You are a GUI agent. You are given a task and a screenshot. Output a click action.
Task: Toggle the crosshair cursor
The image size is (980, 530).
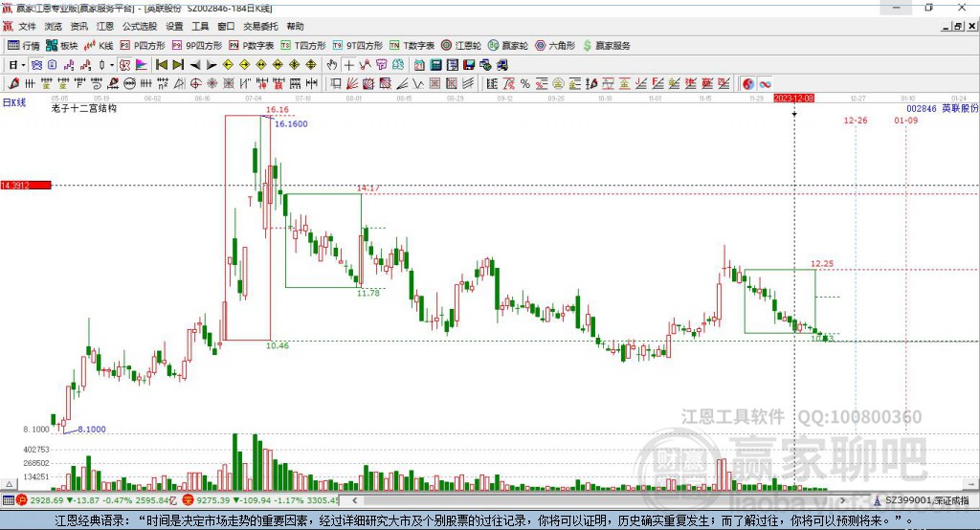[348, 65]
